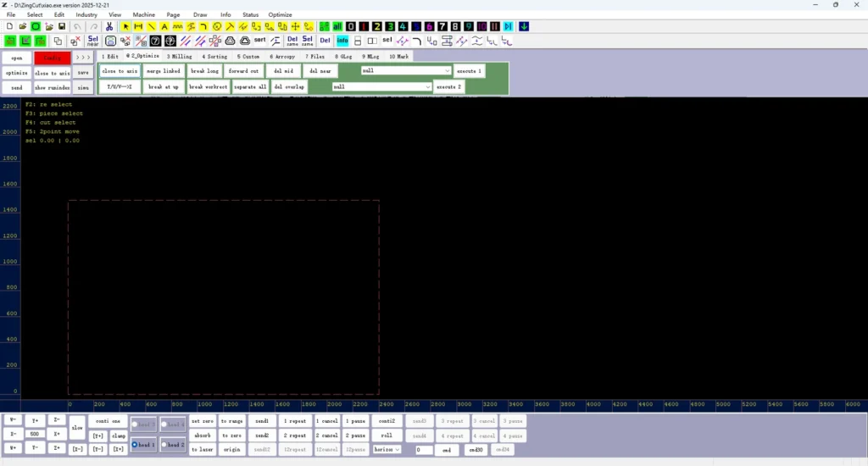Click the 'to laser' button
The image size is (868, 466).
coord(203,449)
